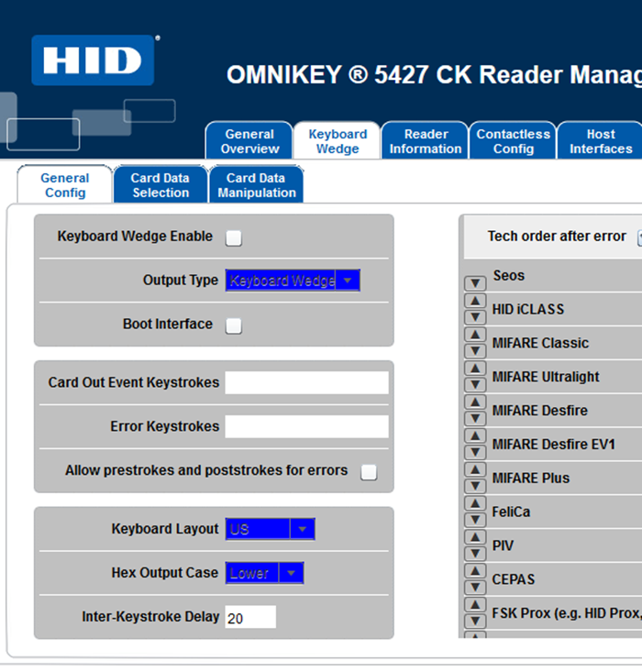
Task: Click the Seos technology label
Action: pyautogui.click(x=509, y=275)
